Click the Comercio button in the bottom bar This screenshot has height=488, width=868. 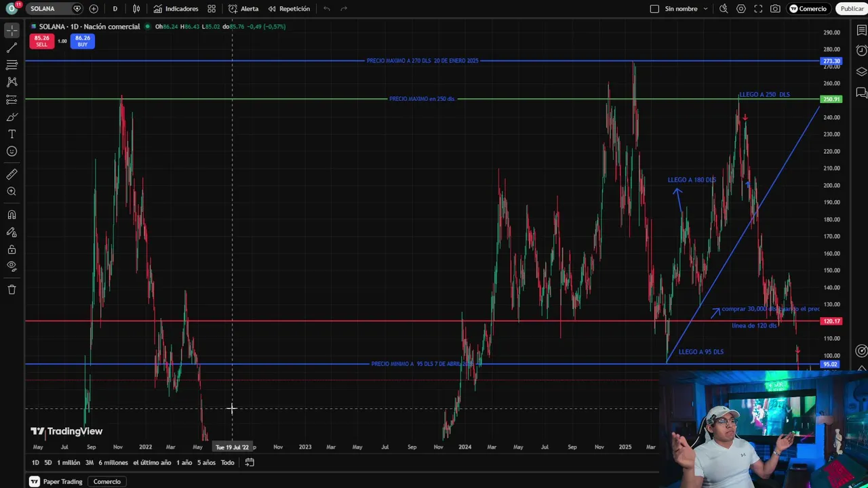pyautogui.click(x=107, y=482)
